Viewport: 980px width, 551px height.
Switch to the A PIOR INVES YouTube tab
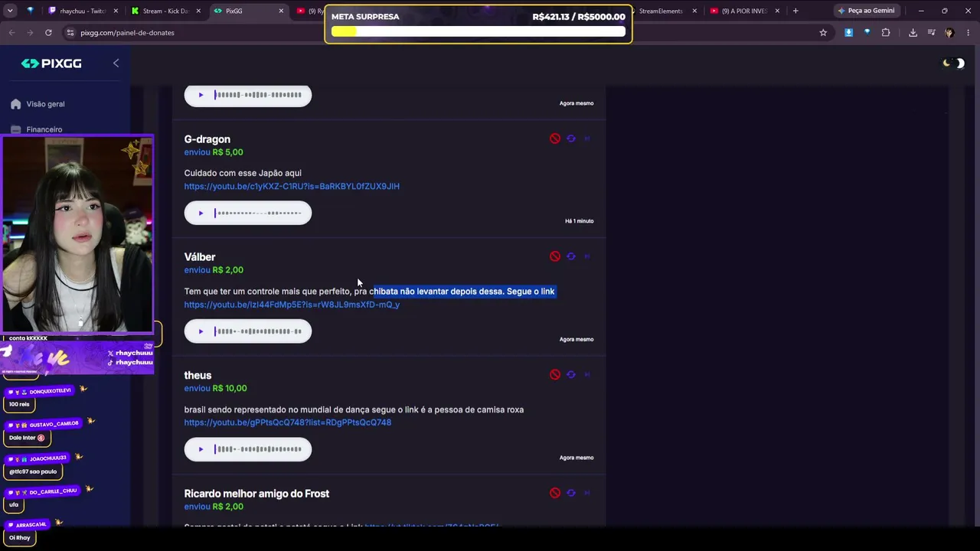744,11
